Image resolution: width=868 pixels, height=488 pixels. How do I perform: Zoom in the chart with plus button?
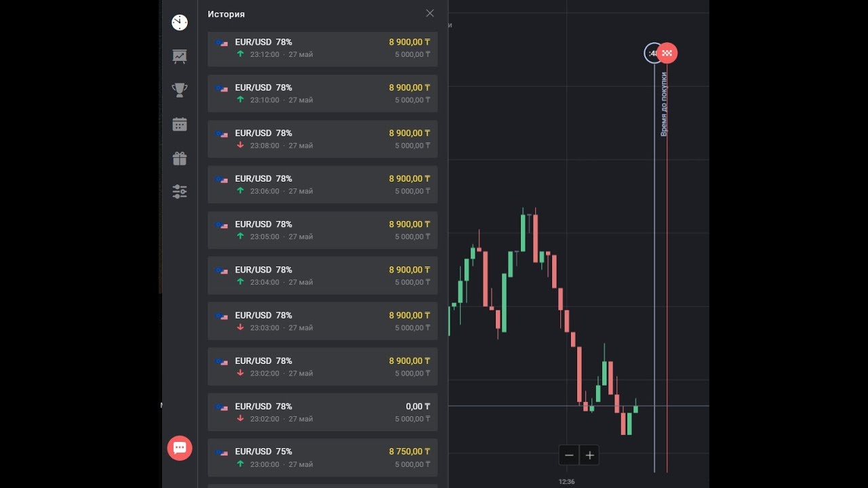tap(590, 455)
